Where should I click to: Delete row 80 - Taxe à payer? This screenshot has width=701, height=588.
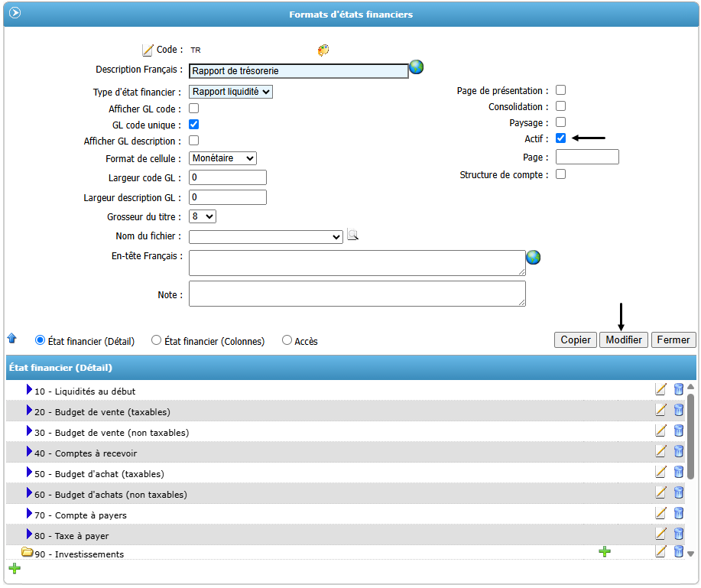pyautogui.click(x=679, y=534)
